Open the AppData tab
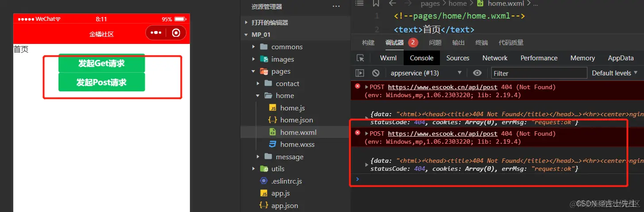Viewport: 644px width, 212px height. (x=621, y=58)
